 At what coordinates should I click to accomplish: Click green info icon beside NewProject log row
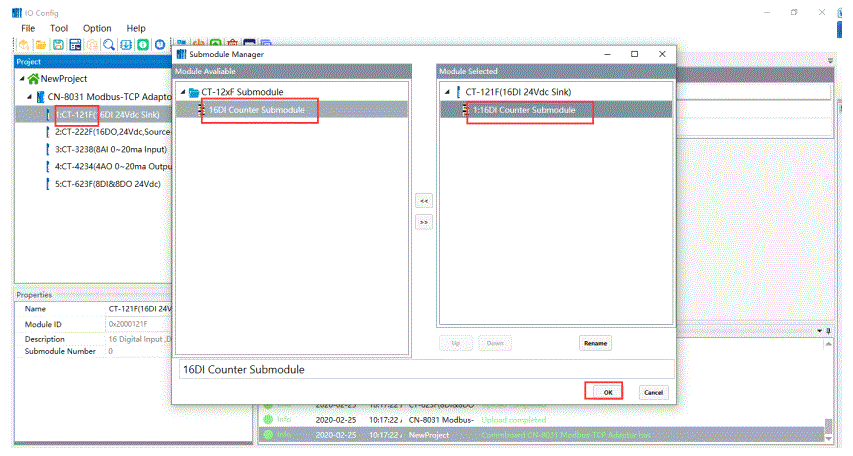(268, 435)
